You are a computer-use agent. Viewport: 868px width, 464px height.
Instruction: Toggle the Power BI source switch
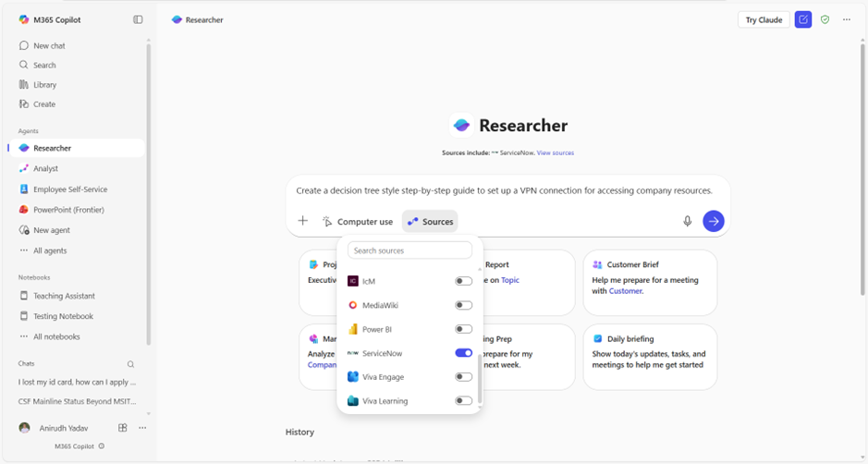point(463,329)
